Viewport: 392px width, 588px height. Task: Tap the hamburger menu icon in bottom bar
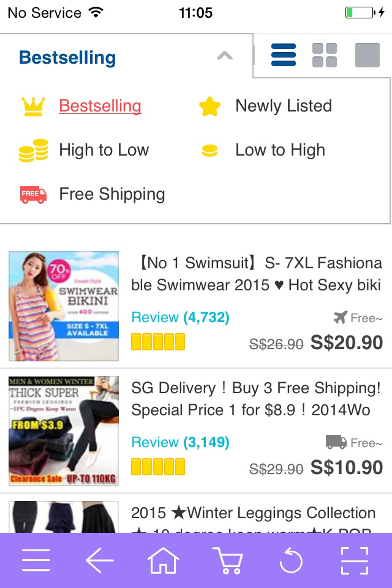[36, 560]
